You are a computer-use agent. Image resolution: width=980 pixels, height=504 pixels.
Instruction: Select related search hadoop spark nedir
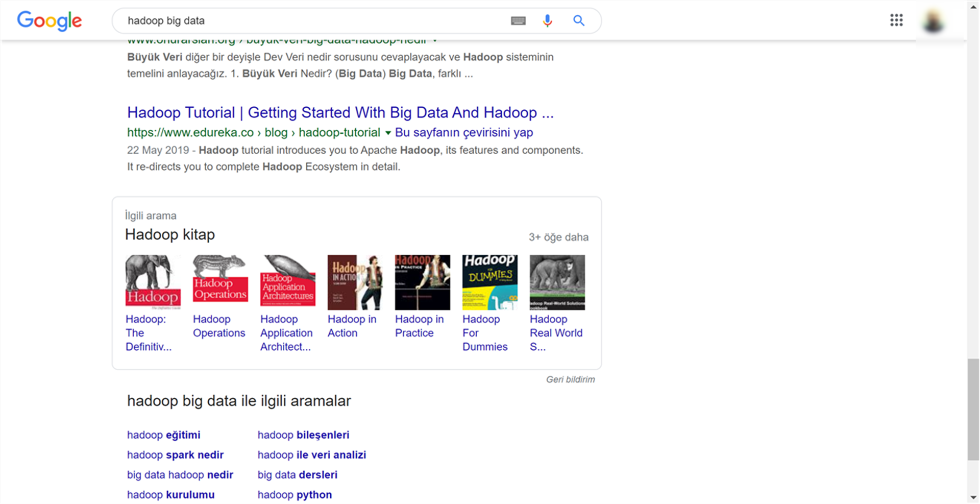coord(175,455)
